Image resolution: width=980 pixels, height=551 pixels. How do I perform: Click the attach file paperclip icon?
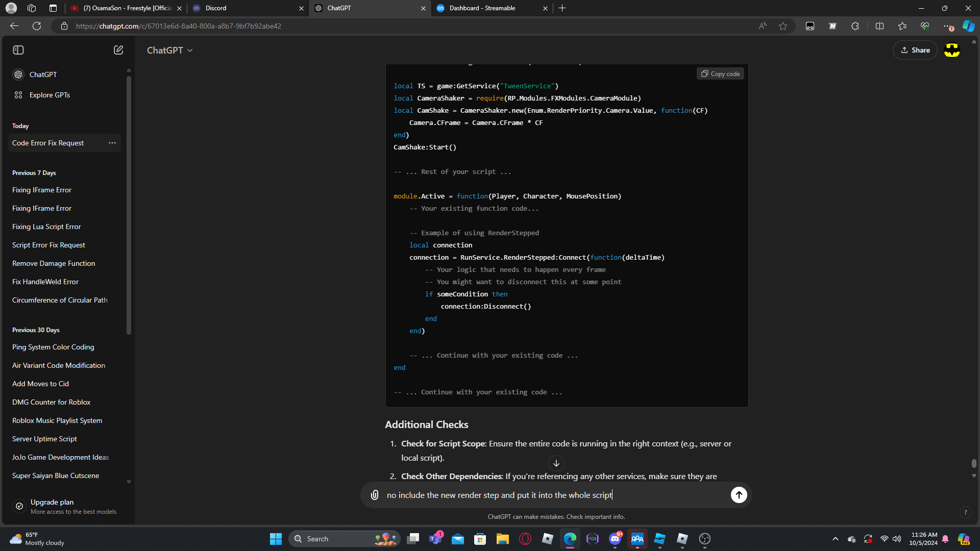click(375, 495)
